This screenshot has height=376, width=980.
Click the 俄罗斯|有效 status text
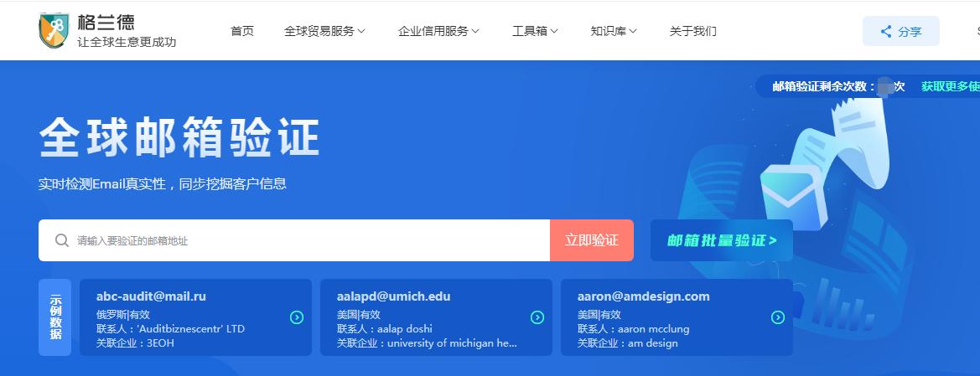[123, 314]
